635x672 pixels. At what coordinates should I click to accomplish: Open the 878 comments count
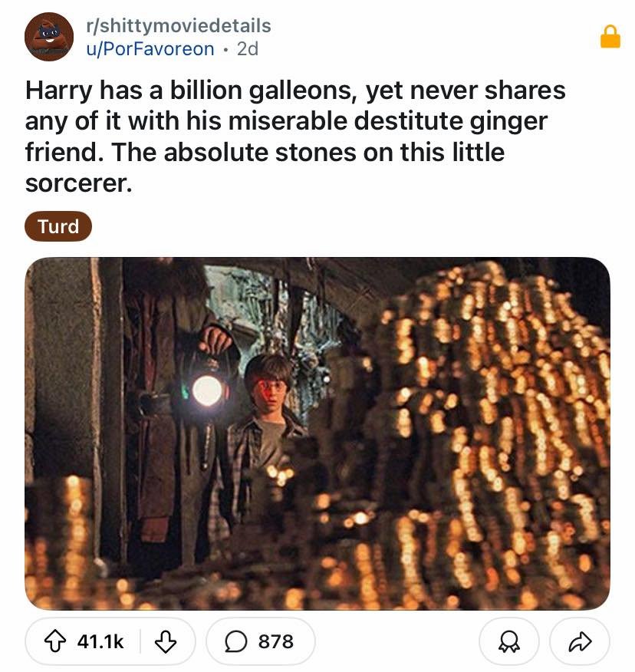coord(275,641)
